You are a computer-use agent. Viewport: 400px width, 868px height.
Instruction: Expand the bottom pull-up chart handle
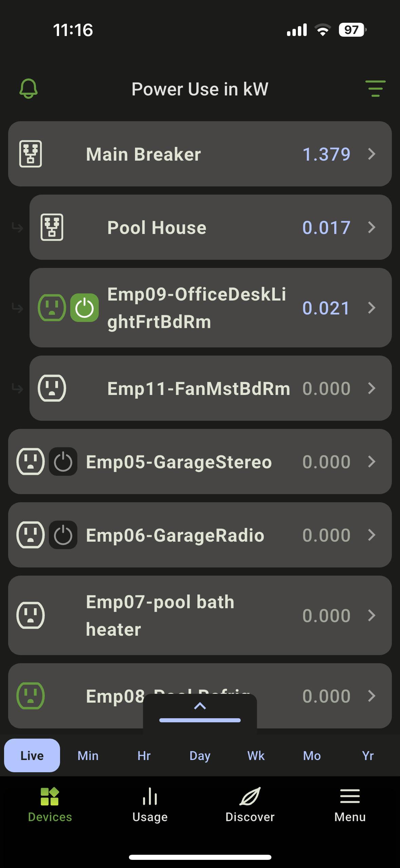coord(200,706)
